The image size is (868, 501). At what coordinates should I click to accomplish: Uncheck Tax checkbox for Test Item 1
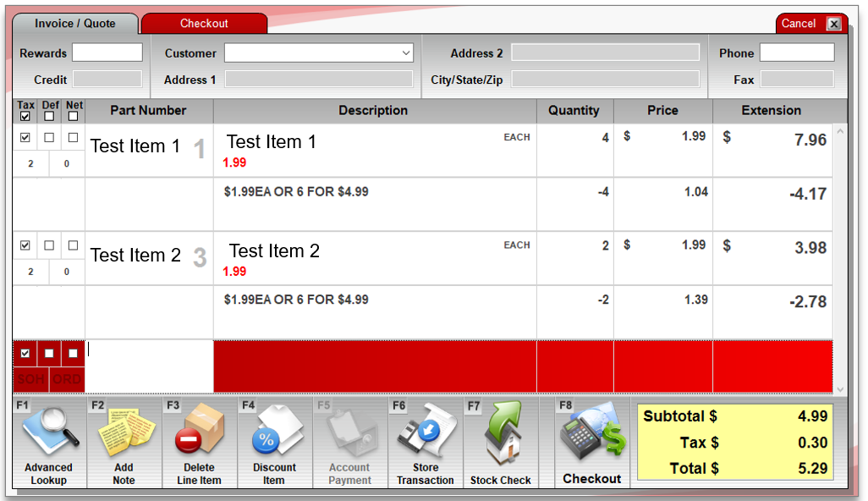click(x=25, y=137)
